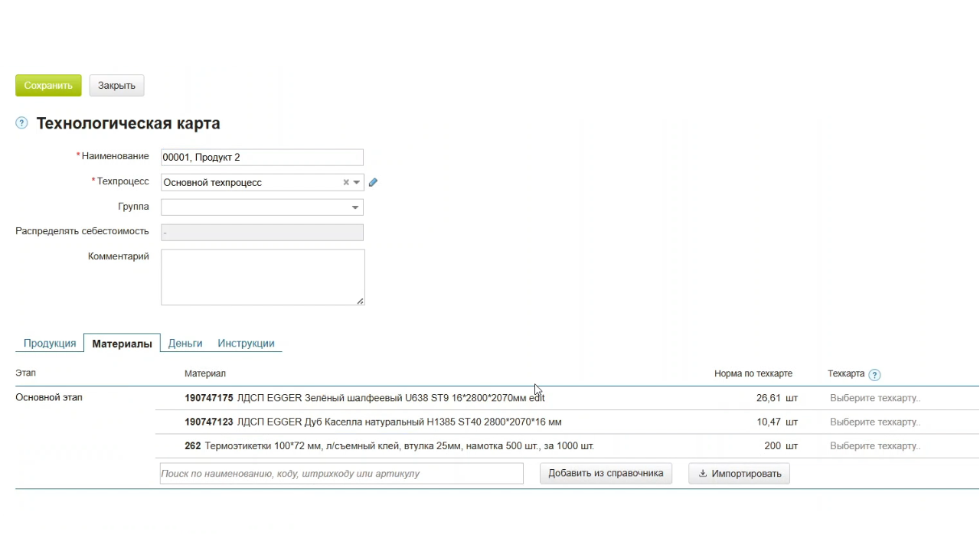The height and width of the screenshot is (551, 980).
Task: Open the Инструкции tab
Action: [246, 344]
